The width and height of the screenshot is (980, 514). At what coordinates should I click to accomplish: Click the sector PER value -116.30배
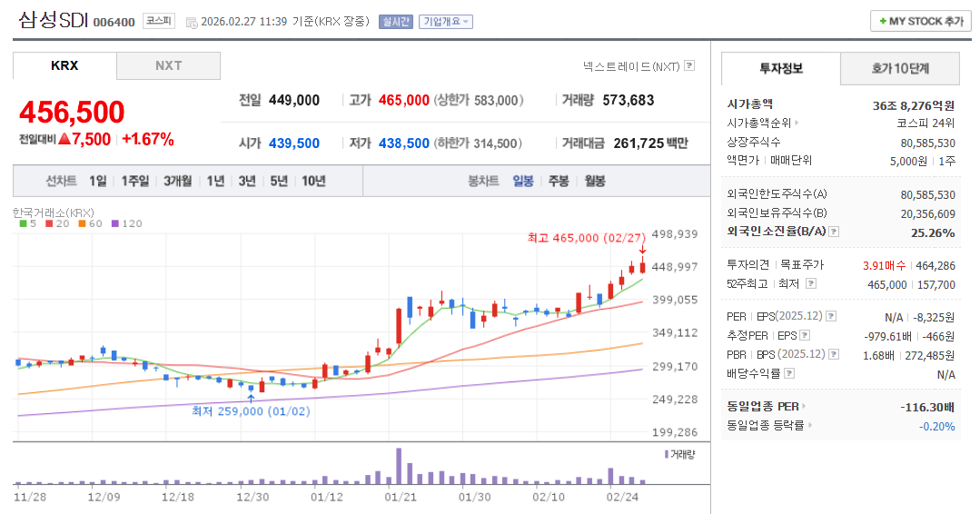927,407
